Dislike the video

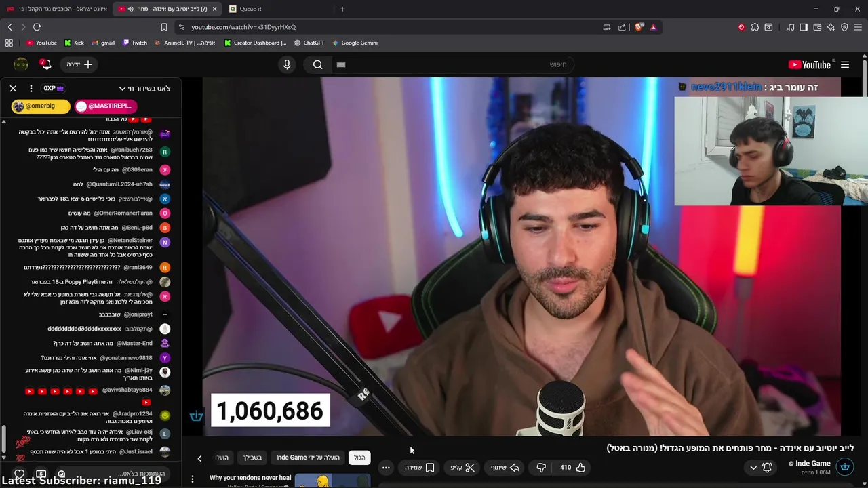coord(541,467)
